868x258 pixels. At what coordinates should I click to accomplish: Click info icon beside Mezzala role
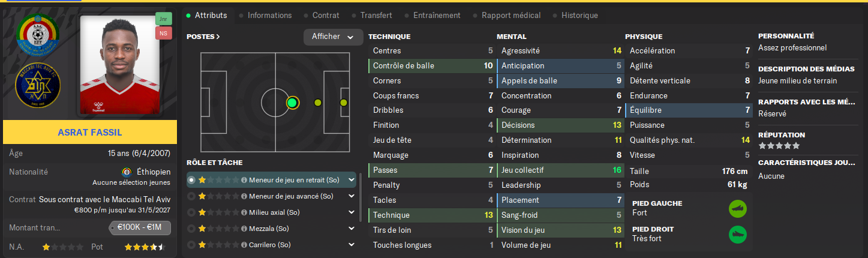pyautogui.click(x=244, y=229)
